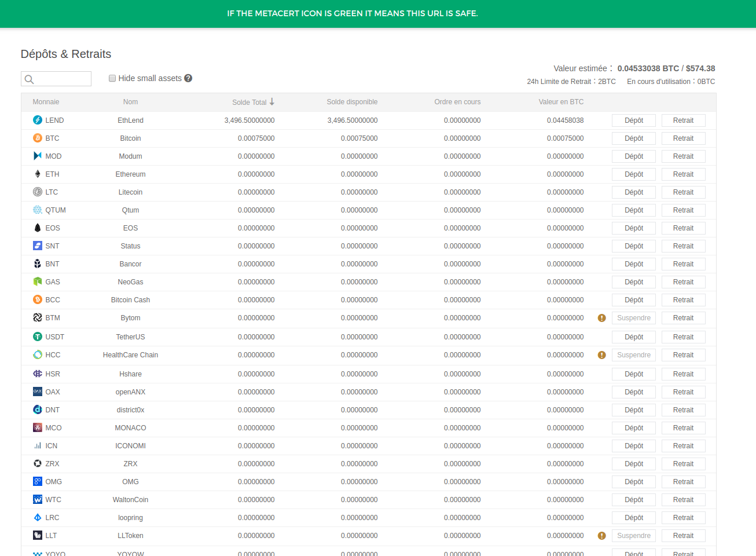Click the ICN ICONOMI coin icon
The image size is (756, 556).
38,445
